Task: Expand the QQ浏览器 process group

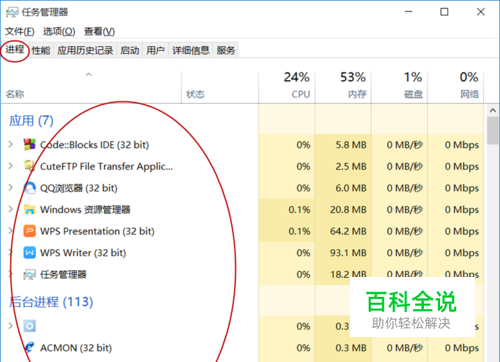Action: click(x=11, y=188)
